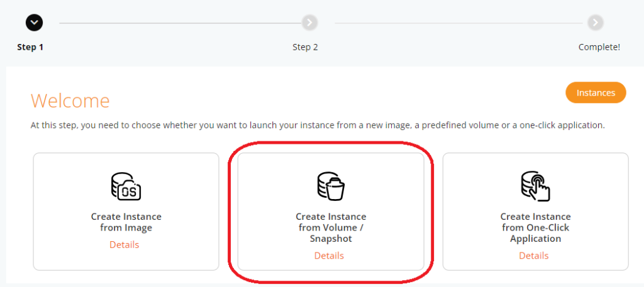The image size is (644, 287).
Task: Choose 'Create Instance from Volume / Snapshot' title
Action: click(x=331, y=227)
